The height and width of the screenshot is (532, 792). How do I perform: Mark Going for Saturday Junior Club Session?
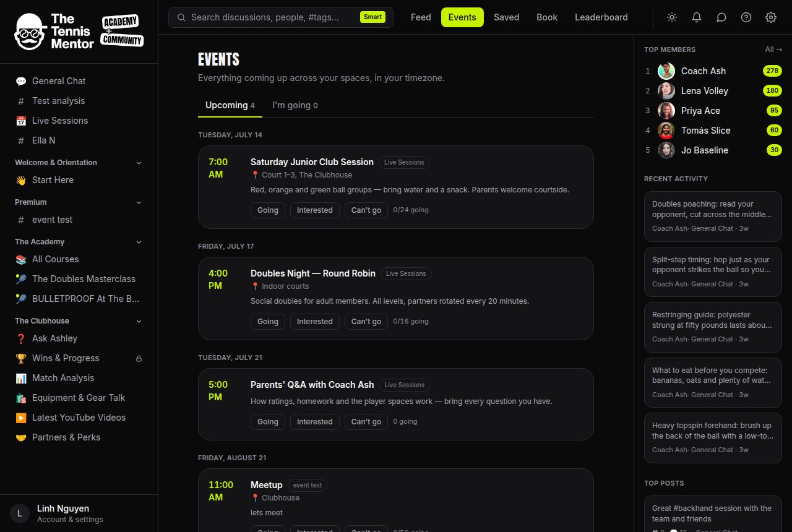tap(268, 210)
